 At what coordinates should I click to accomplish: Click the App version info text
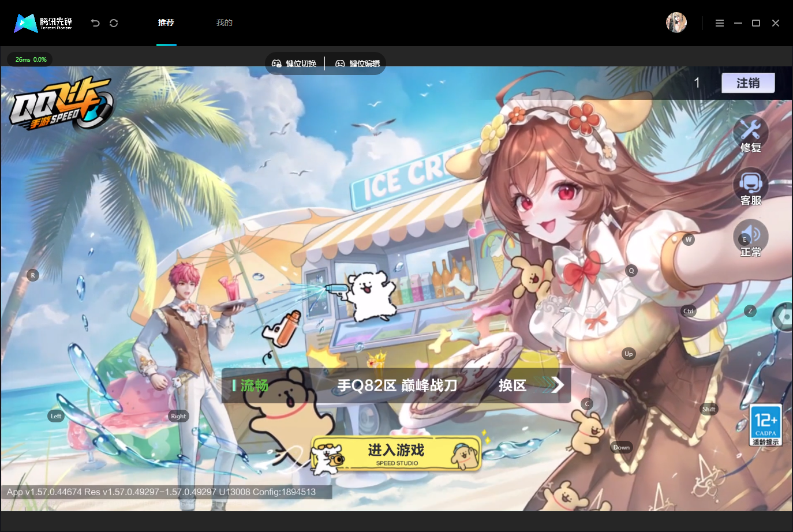click(162, 492)
